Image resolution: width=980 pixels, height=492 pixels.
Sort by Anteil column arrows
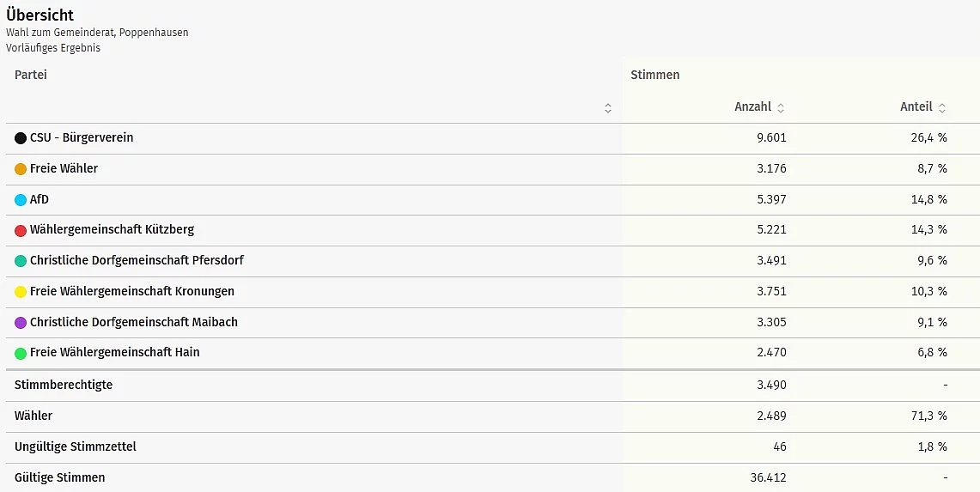pyautogui.click(x=942, y=108)
